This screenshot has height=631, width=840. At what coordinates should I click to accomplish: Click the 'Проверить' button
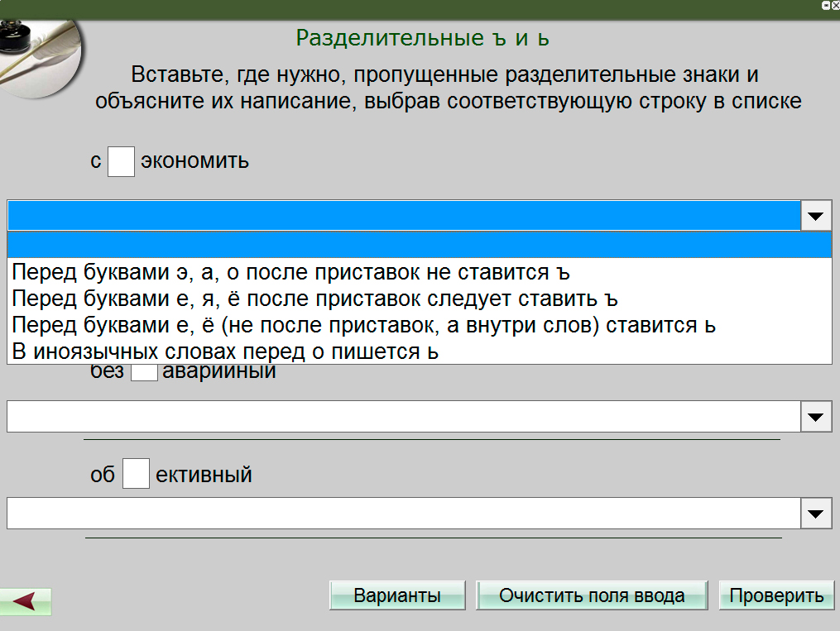pyautogui.click(x=776, y=595)
